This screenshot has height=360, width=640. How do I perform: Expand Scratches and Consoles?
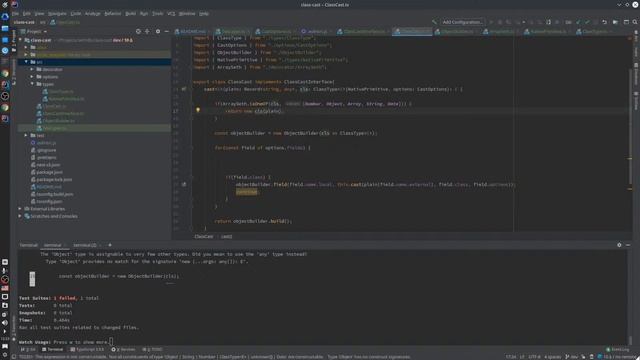[x=20, y=216]
